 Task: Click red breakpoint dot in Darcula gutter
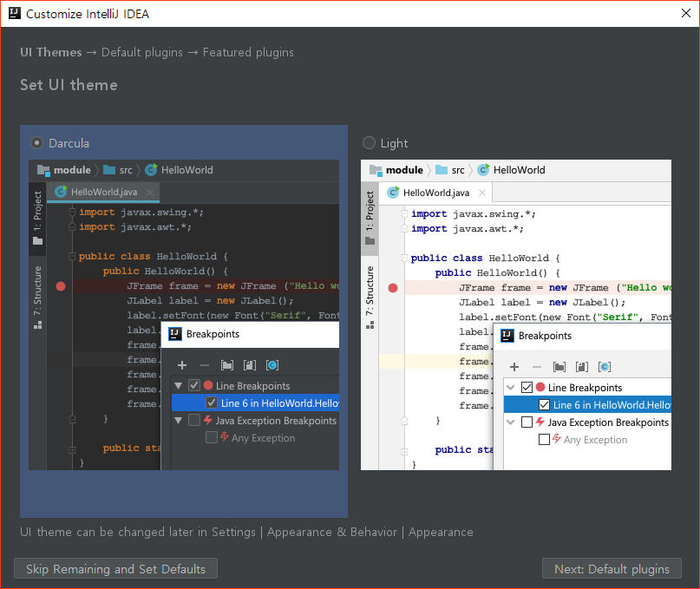(61, 286)
